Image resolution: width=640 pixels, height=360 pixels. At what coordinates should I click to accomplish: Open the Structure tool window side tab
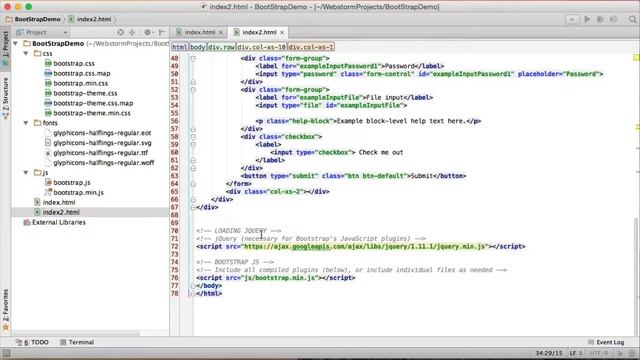click(5, 98)
